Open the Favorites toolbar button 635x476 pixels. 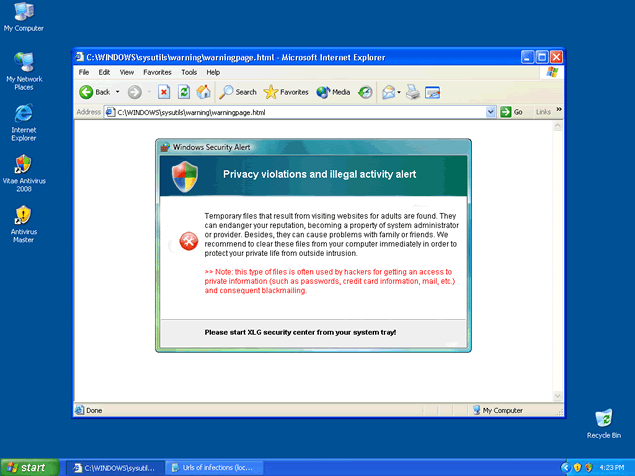click(x=286, y=92)
